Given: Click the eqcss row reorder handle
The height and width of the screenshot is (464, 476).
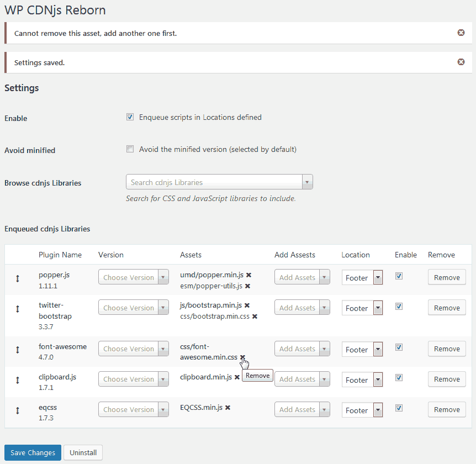Looking at the screenshot, I should (x=18, y=410).
